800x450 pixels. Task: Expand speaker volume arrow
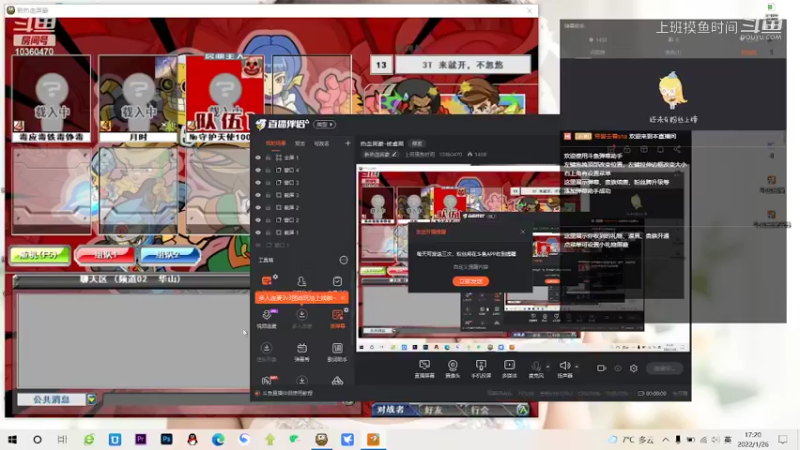(577, 366)
